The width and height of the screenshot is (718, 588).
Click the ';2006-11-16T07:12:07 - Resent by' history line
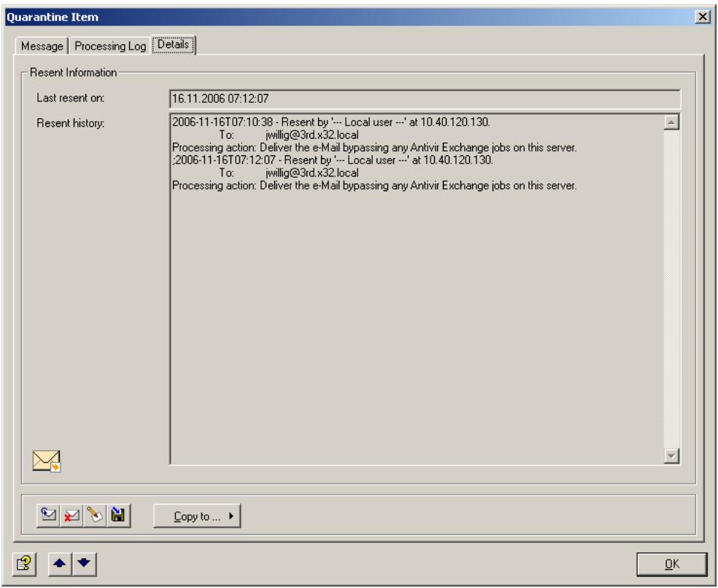tap(333, 160)
